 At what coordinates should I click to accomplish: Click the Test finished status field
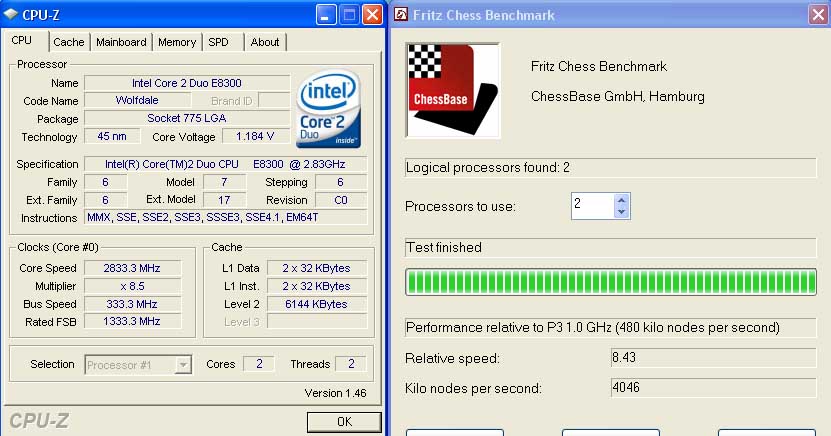tap(611, 247)
